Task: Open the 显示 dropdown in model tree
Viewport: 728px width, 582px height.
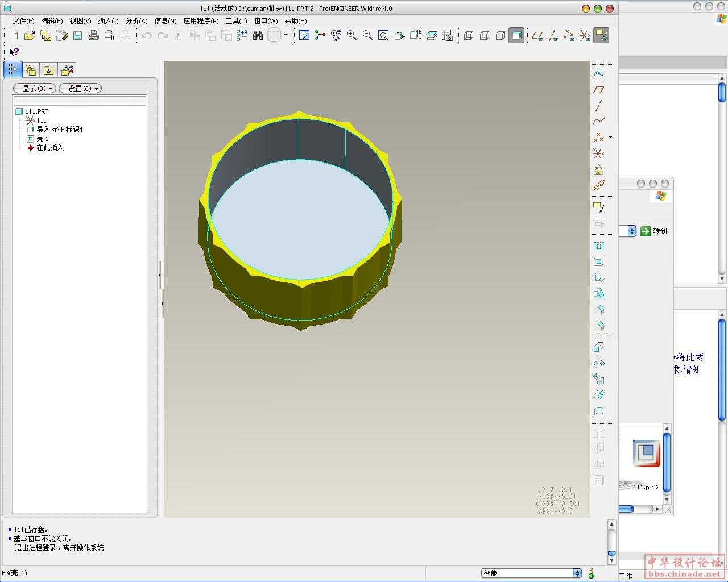Action: coord(35,88)
